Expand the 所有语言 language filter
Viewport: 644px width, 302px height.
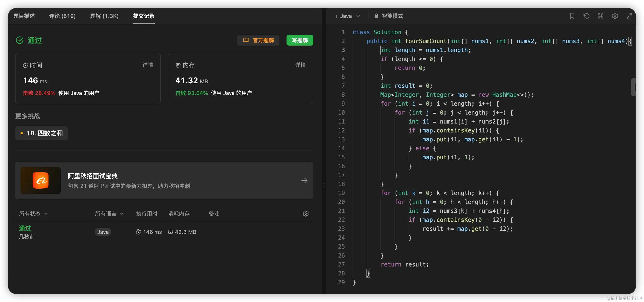109,213
